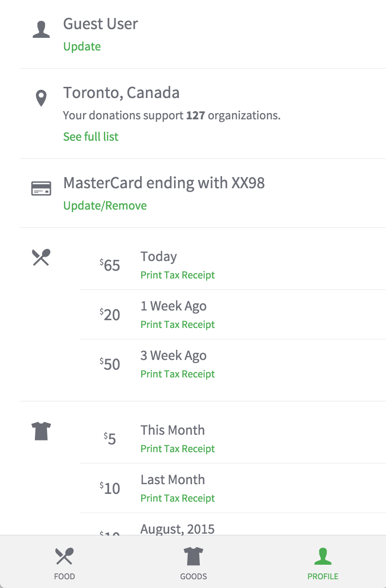Switch to the Profile tab
Screen dimensions: 386x588
[x=322, y=563]
